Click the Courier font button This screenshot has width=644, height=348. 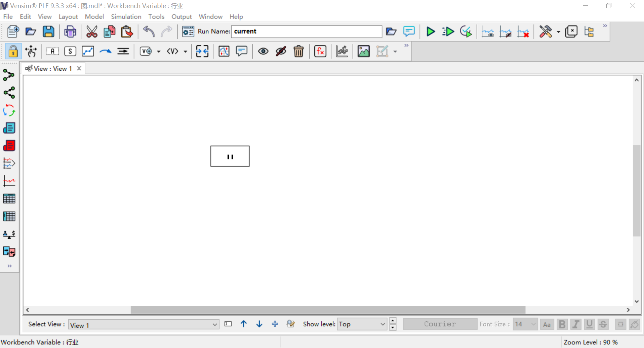pos(440,324)
